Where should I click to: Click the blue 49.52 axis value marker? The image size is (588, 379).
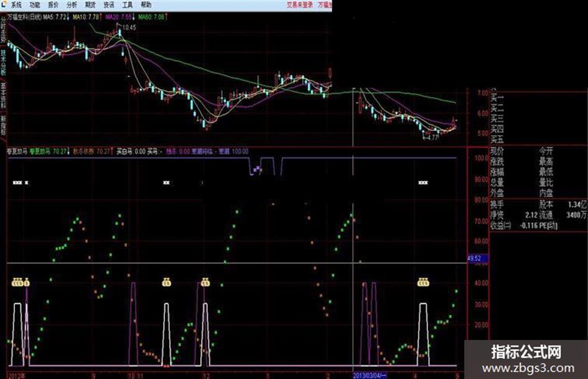(x=477, y=258)
